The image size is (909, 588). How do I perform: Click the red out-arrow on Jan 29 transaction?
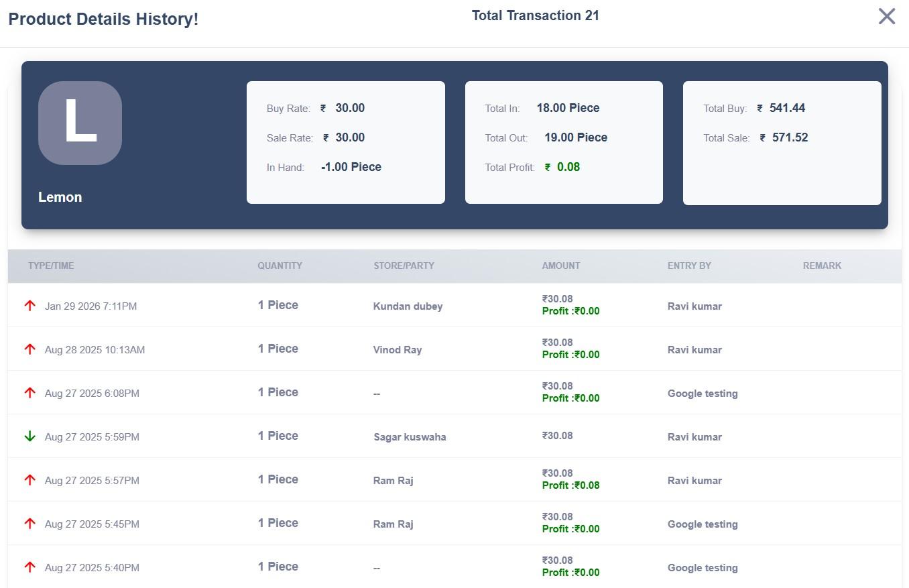29,306
